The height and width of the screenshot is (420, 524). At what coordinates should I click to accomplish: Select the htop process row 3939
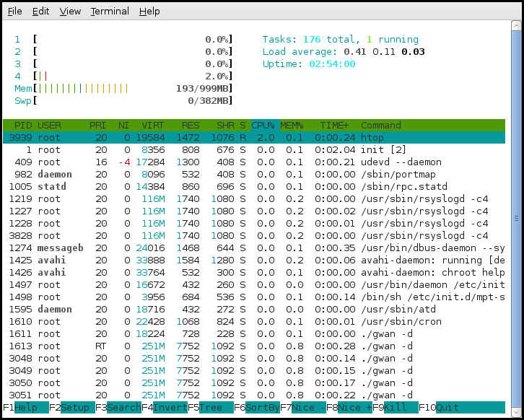254,138
